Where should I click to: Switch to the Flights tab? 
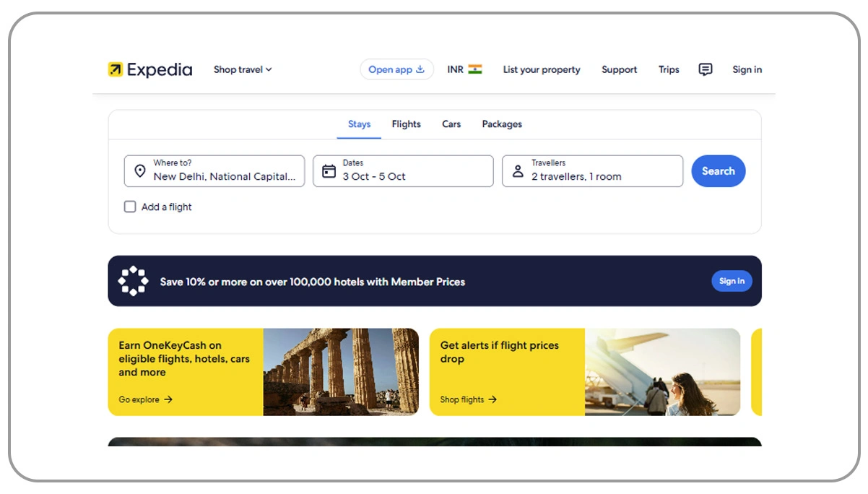(x=406, y=123)
